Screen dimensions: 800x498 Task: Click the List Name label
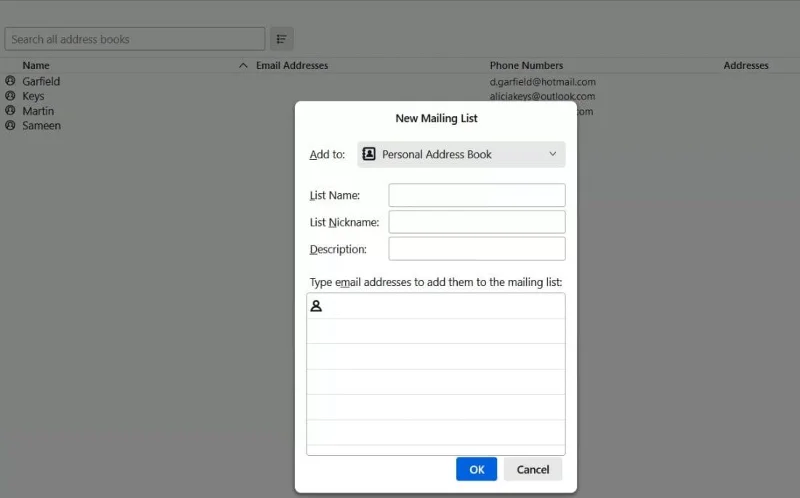point(335,195)
